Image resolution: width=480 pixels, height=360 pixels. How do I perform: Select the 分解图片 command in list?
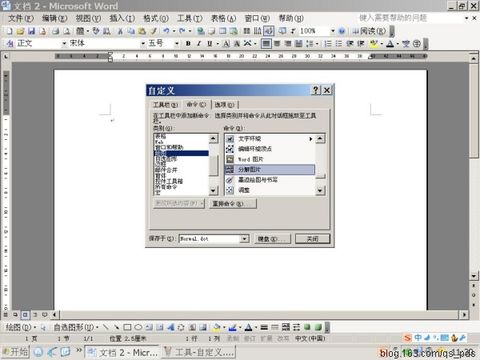point(270,169)
